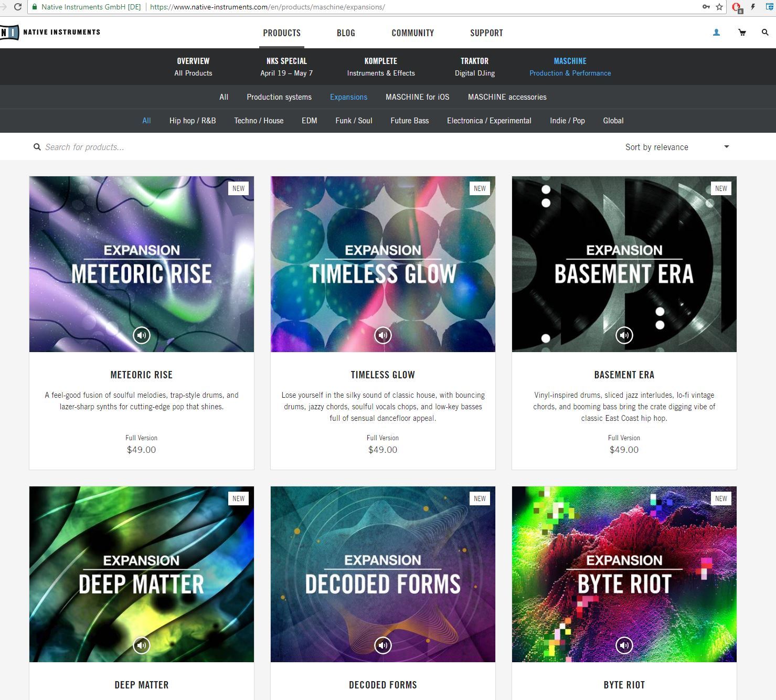
Task: Select the Funk / Soul genre filter
Action: (x=354, y=120)
